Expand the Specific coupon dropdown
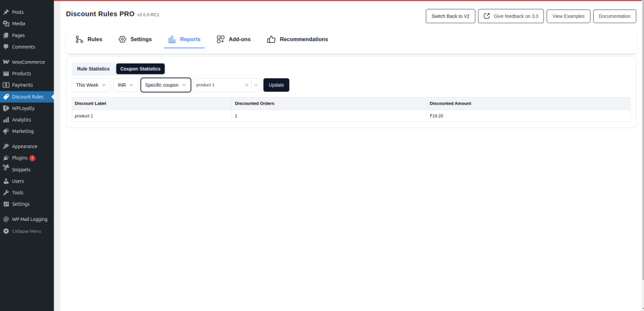The image size is (644, 311). click(x=165, y=85)
